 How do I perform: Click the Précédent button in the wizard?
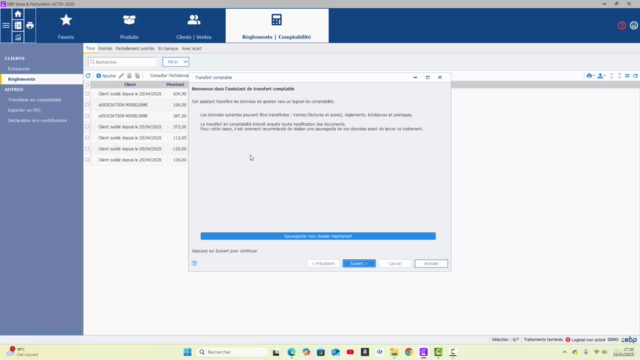[x=323, y=264]
